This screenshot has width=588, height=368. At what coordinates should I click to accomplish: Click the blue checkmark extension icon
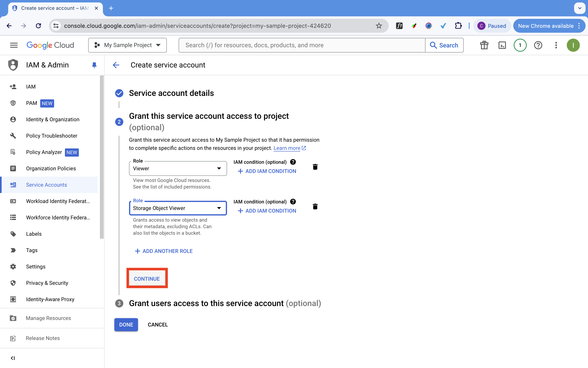click(x=443, y=26)
